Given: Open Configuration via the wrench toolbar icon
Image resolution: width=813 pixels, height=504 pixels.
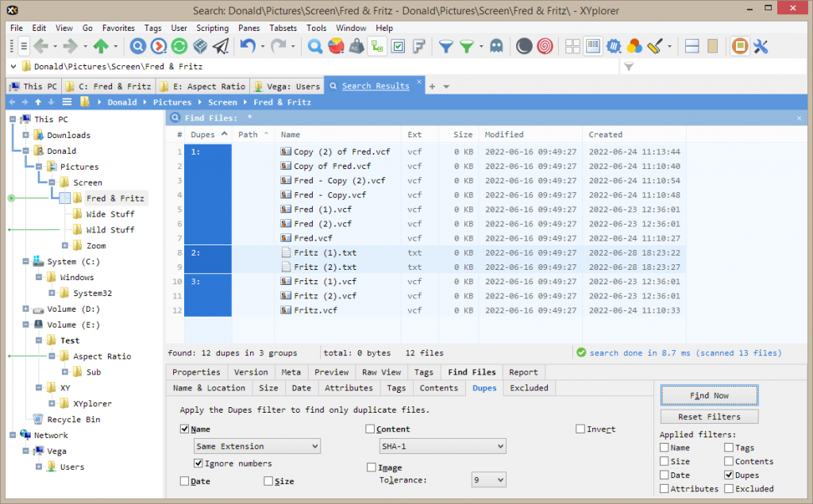Looking at the screenshot, I should [760, 46].
